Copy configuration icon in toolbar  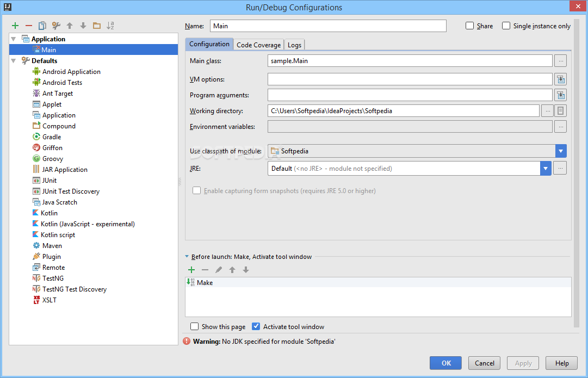(x=42, y=26)
